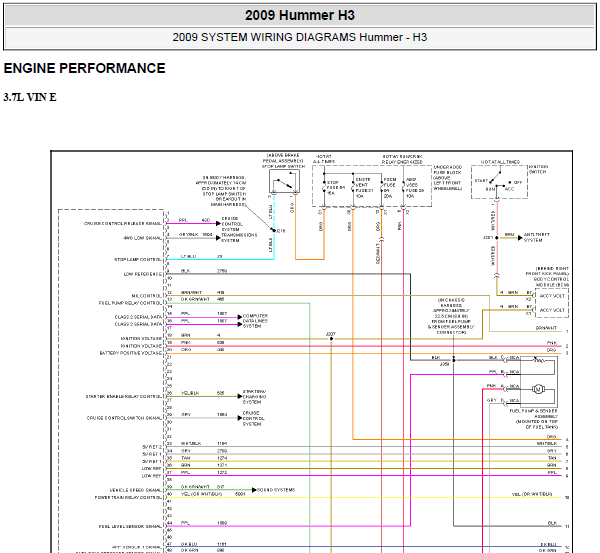Viewport: 600px width, 553px height.
Task: Click the 'CRUISE CONTROL RELEASE SIGNAL' pin label
Action: click(x=123, y=223)
